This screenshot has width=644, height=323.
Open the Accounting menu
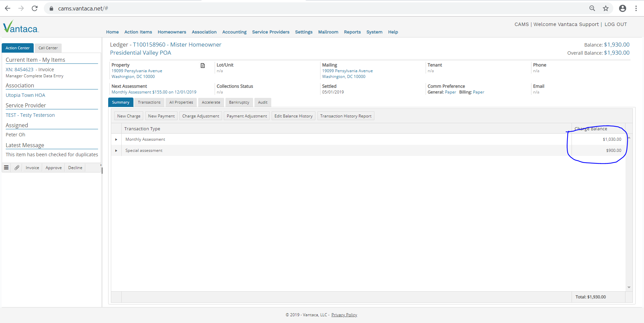click(x=234, y=32)
